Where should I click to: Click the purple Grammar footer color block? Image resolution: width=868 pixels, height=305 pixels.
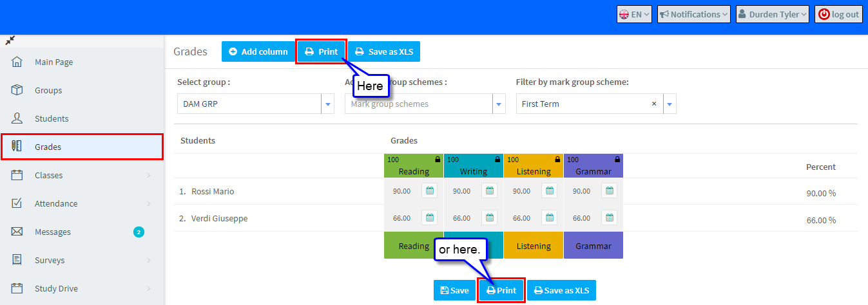click(x=593, y=246)
